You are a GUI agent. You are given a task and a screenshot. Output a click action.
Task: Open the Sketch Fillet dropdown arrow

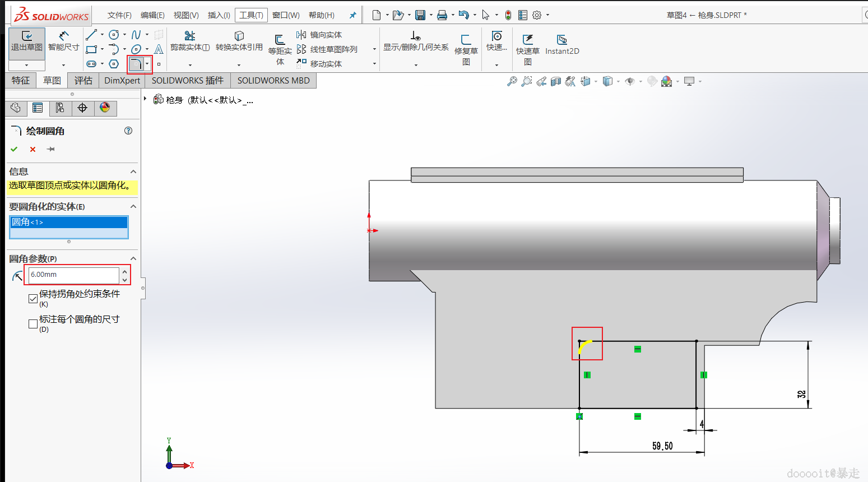147,64
